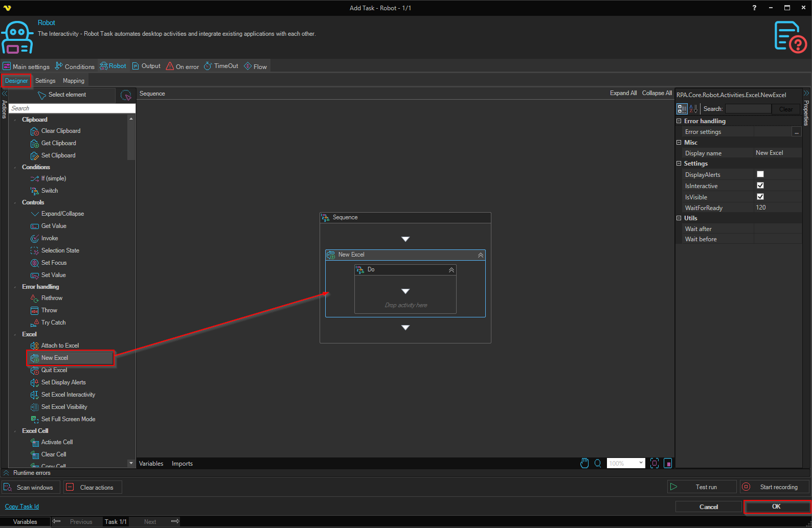Click the magnifier zoom icon in designer

tap(598, 463)
